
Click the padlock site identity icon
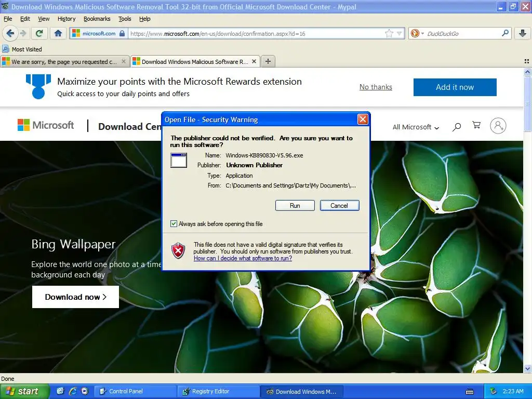click(122, 33)
